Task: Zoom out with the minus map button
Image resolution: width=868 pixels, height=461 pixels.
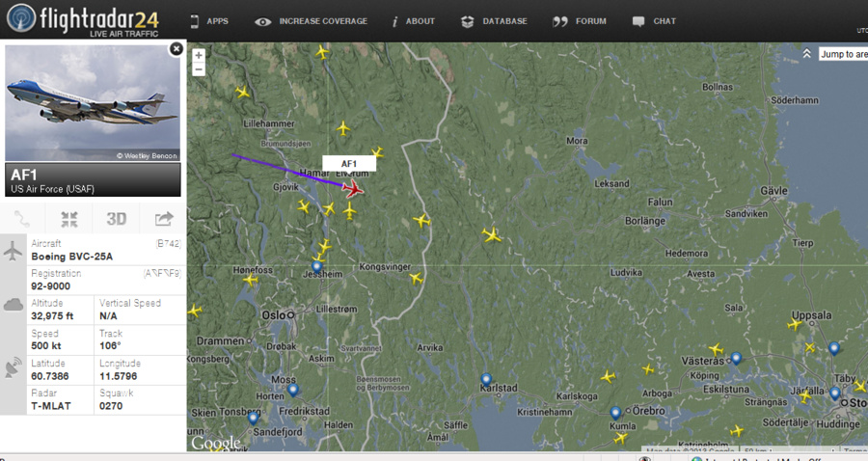Action: coord(199,69)
